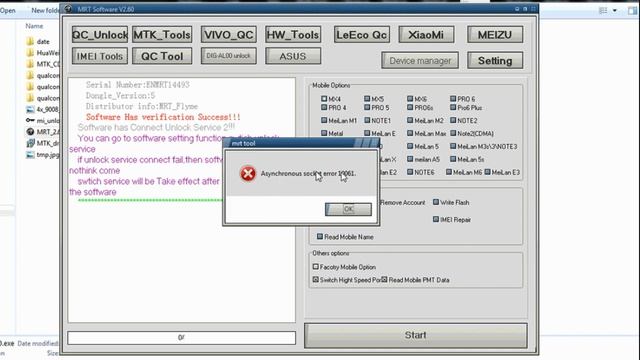Check the MeiLan M3s\3\NOTE3 option
Screen dimensions: 640x360
tap(453, 146)
